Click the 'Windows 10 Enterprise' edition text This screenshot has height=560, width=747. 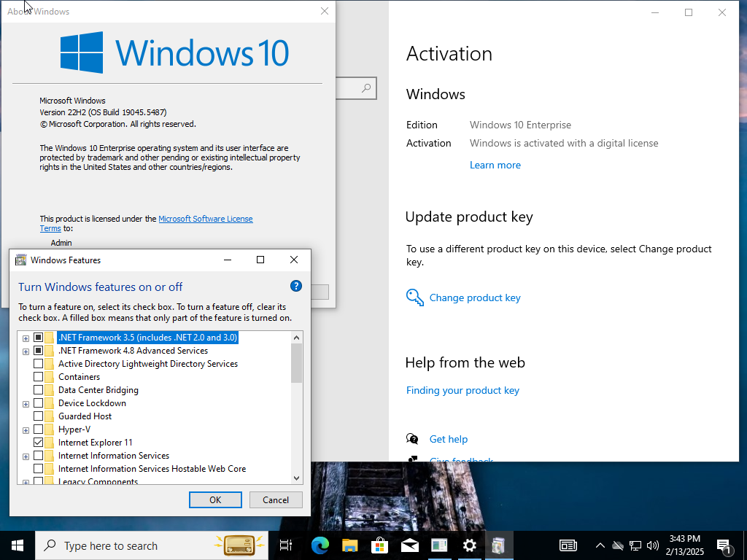(x=520, y=125)
